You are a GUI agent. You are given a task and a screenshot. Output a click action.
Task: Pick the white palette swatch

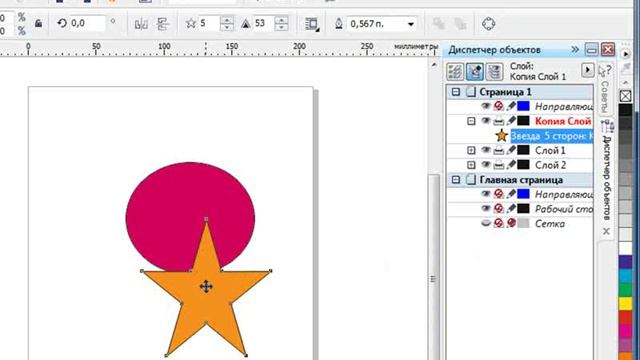pos(625,248)
